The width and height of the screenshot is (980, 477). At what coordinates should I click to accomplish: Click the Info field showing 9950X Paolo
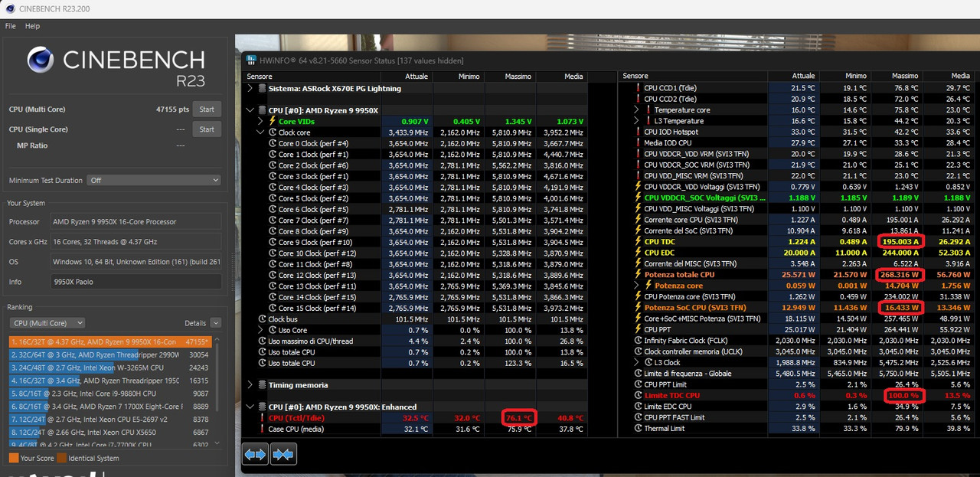pos(136,282)
